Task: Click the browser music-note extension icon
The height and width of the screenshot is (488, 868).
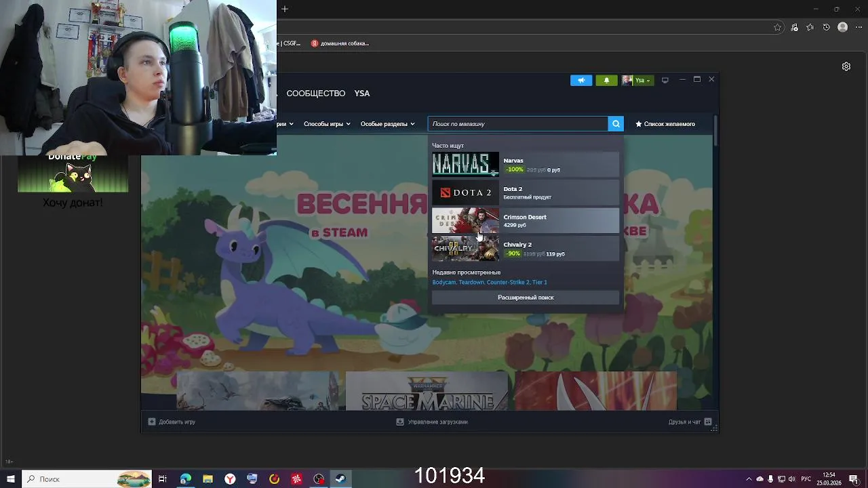Action: pyautogui.click(x=794, y=27)
